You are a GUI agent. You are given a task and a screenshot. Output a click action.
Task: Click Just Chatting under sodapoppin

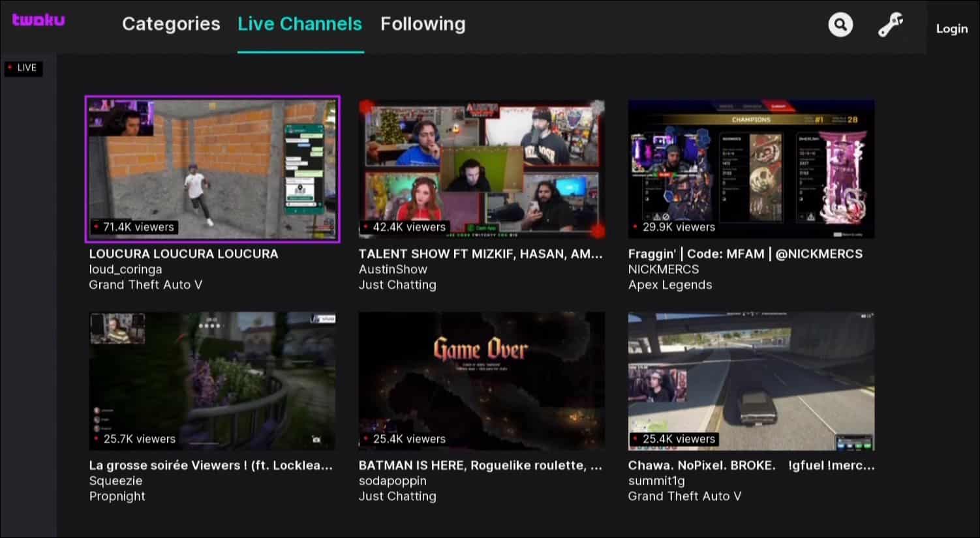point(397,496)
